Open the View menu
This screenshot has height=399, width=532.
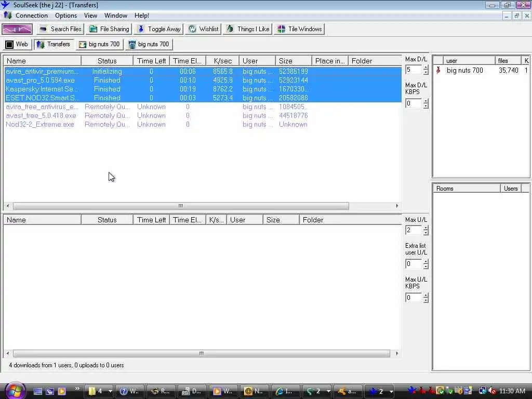(90, 16)
